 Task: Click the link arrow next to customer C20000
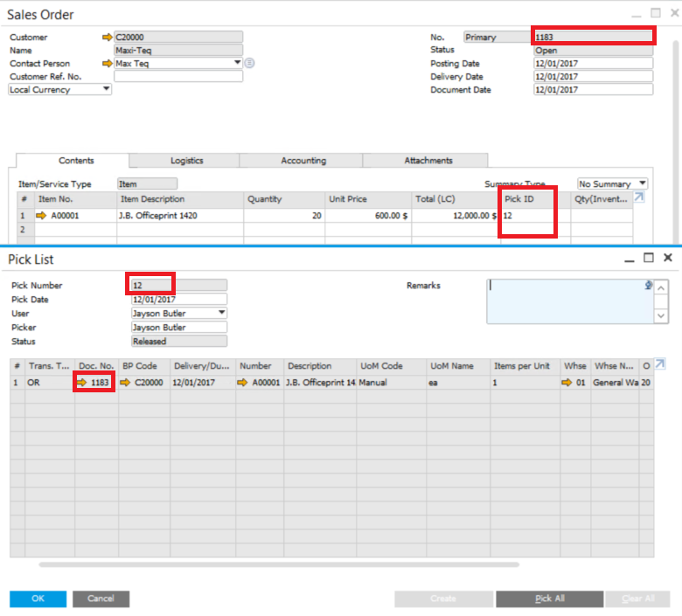click(108, 38)
